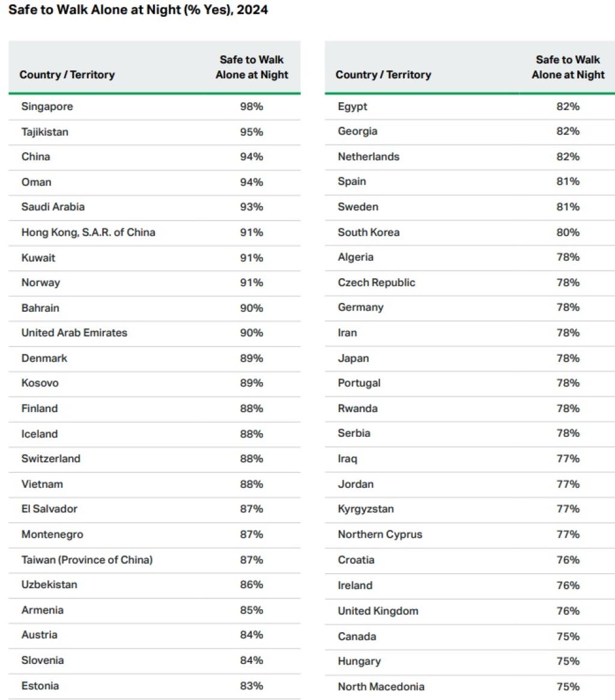Click the left table's 'Safe to Walk Alone at Night' header

pos(252,67)
